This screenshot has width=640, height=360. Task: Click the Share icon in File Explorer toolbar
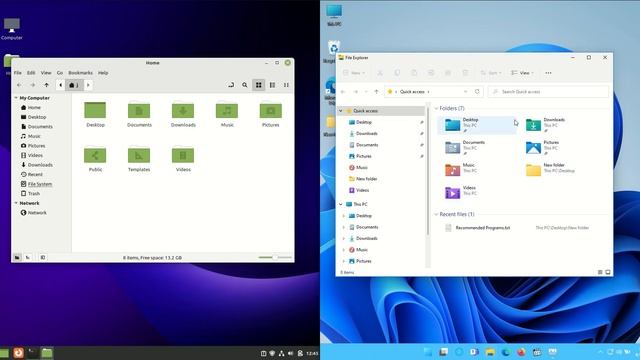(448, 73)
